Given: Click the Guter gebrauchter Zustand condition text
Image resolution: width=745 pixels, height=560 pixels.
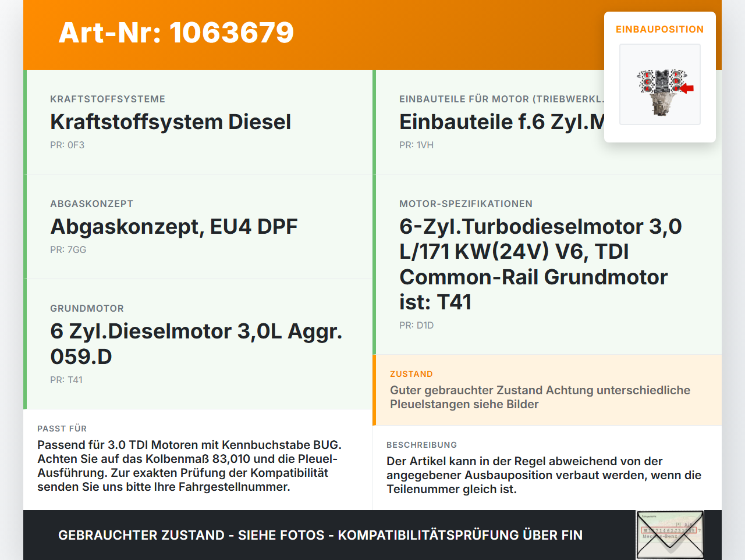Looking at the screenshot, I should coord(540,397).
